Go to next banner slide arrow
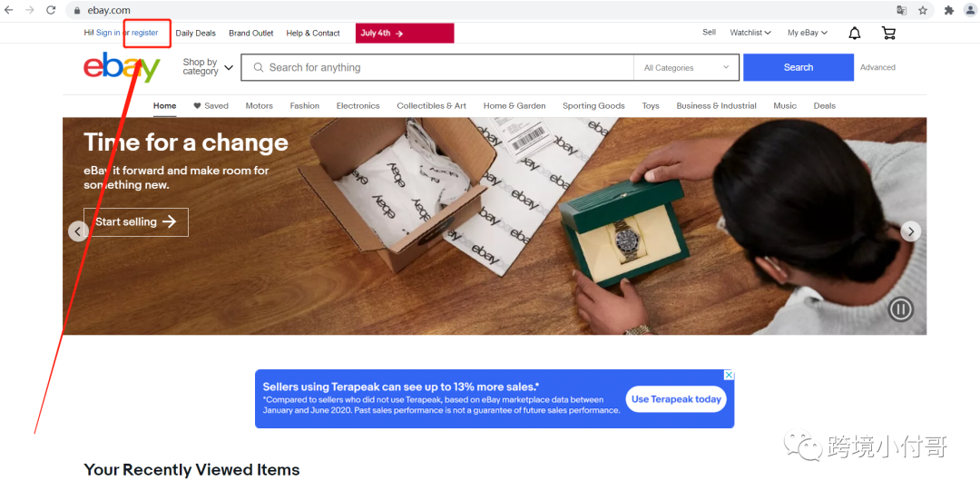This screenshot has width=980, height=490. 911,232
